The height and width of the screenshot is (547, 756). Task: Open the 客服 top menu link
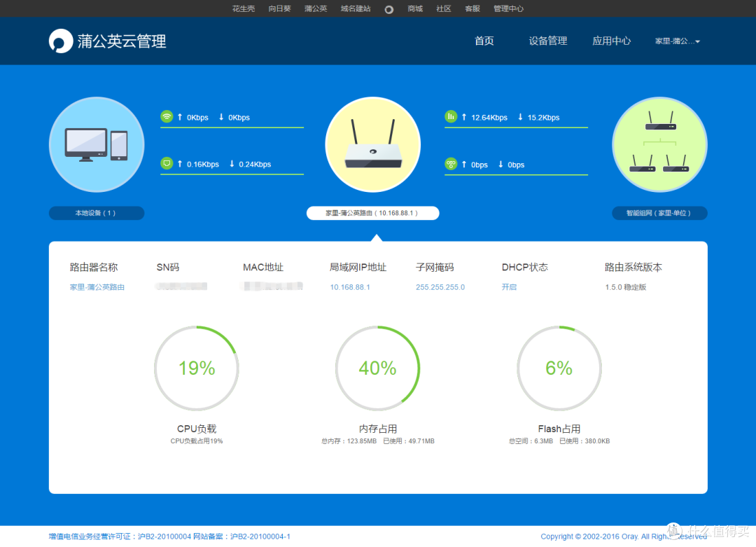(x=472, y=8)
